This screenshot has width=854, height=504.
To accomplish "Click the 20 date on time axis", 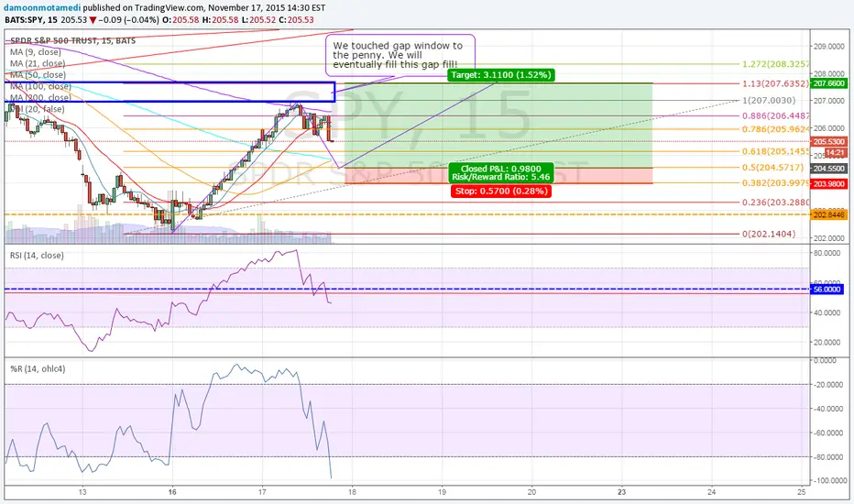I will [531, 492].
